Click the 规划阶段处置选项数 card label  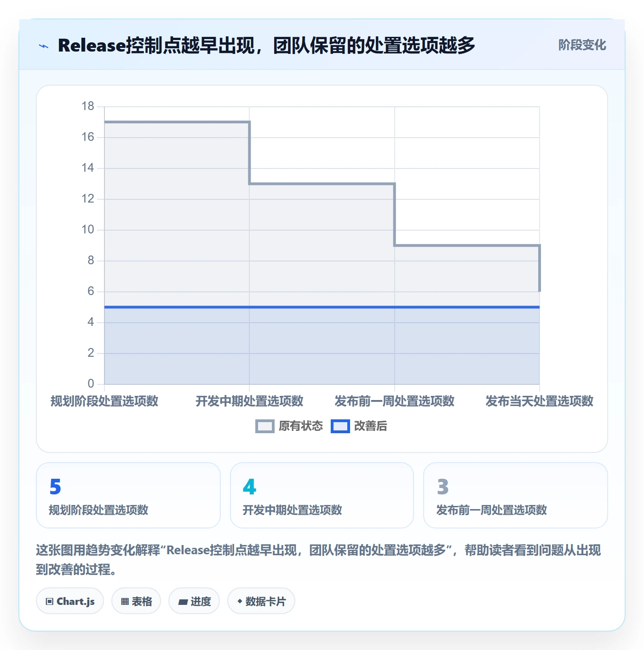[98, 510]
